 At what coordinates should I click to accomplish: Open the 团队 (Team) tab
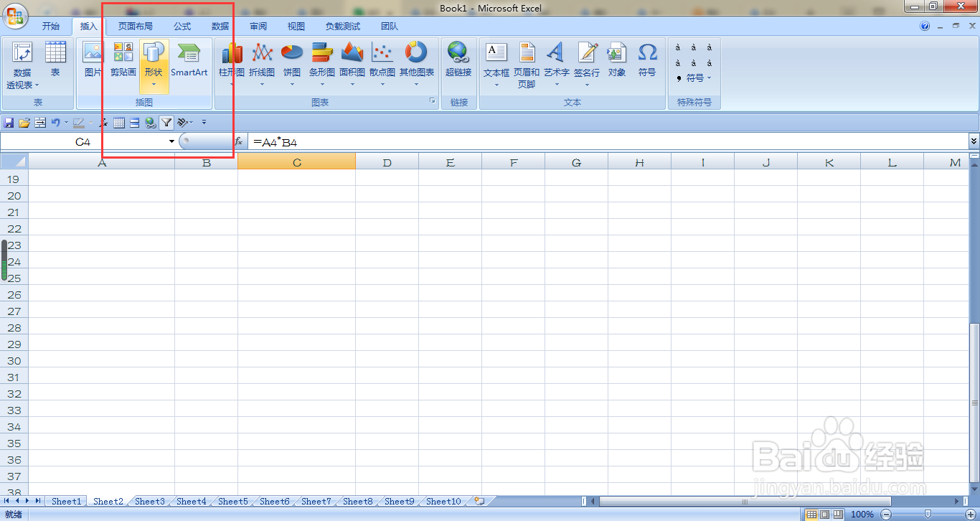(390, 27)
